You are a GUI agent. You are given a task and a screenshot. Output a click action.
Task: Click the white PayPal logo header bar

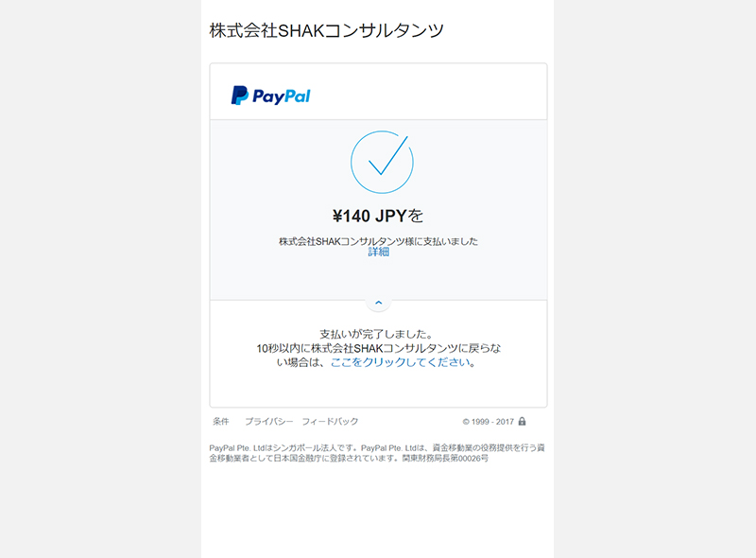pos(379,91)
